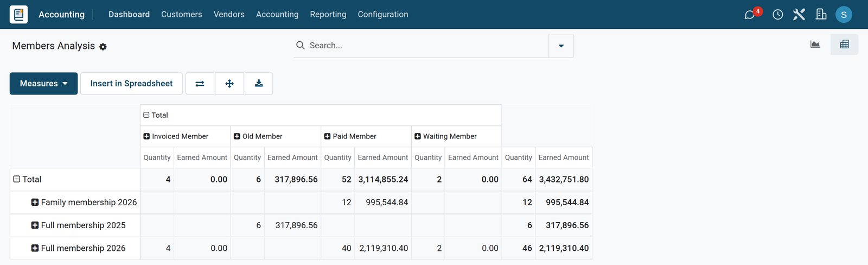Click the 3,432,751.80 grand total cell
The width and height of the screenshot is (868, 265).
564,179
